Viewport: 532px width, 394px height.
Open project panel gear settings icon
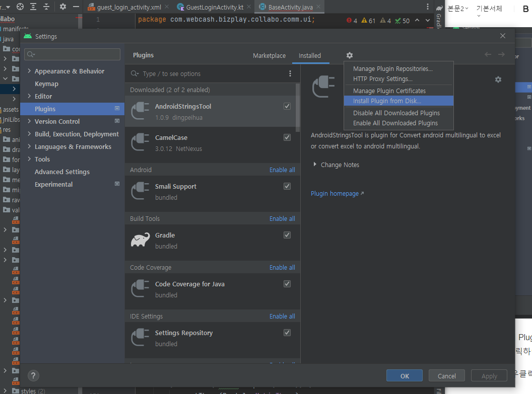pos(63,7)
